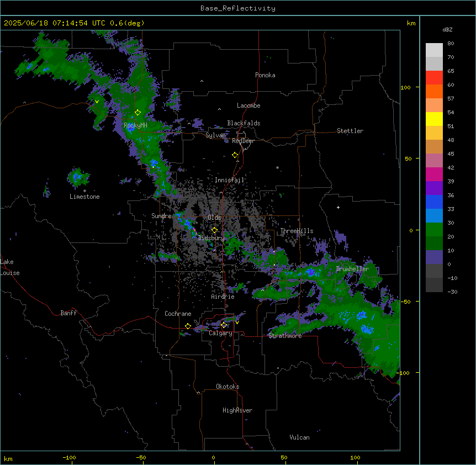476x465 pixels.
Task: Select the light gray 80-70 dBZ legend swatch
Action: tap(434, 50)
